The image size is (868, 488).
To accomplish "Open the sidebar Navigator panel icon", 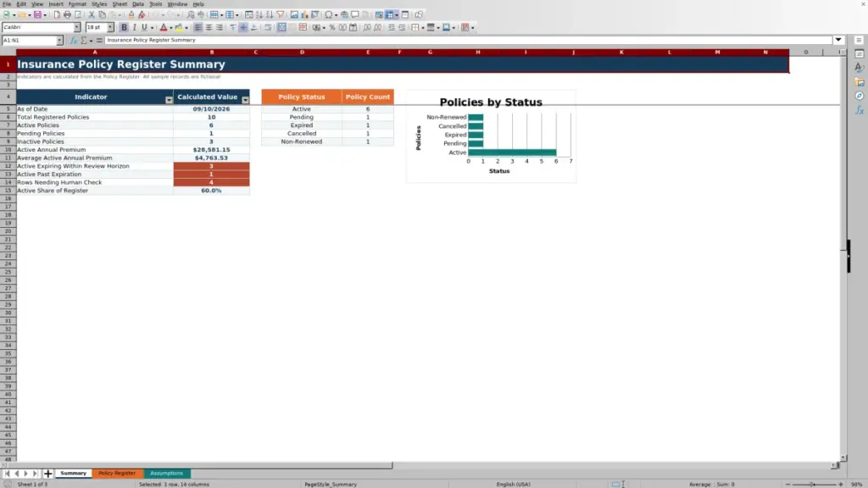I will (x=860, y=96).
